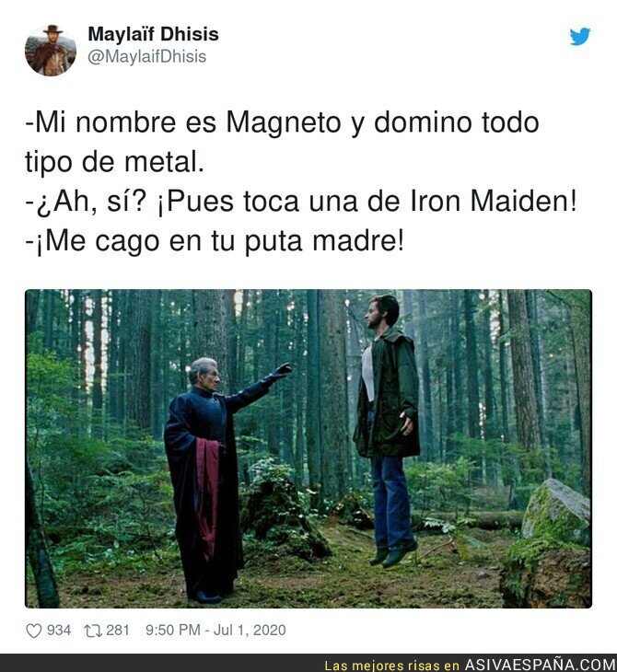This screenshot has height=672, width=617.
Task: Click the last line '¡Me cago en...'
Action: [215, 241]
